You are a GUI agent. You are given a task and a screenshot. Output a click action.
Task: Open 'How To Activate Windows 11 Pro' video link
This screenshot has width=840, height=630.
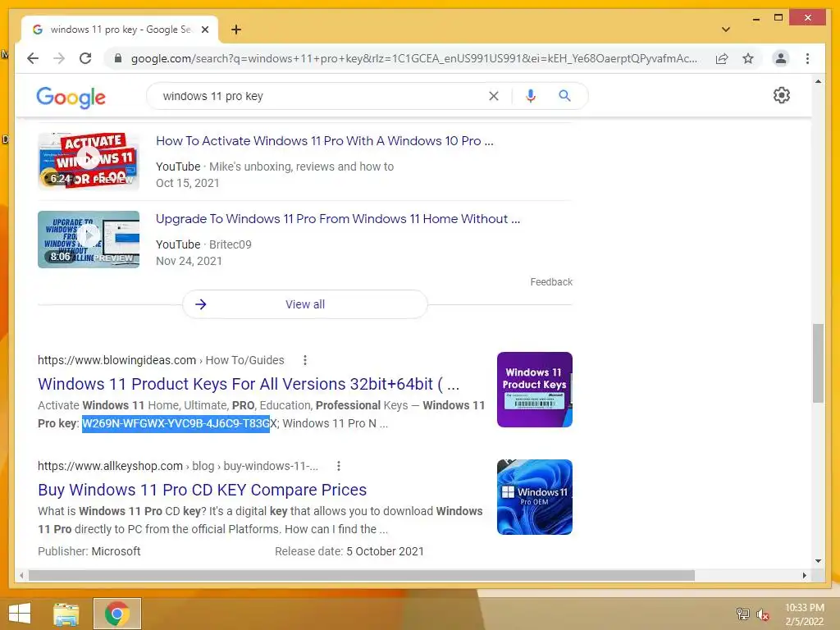tap(325, 141)
